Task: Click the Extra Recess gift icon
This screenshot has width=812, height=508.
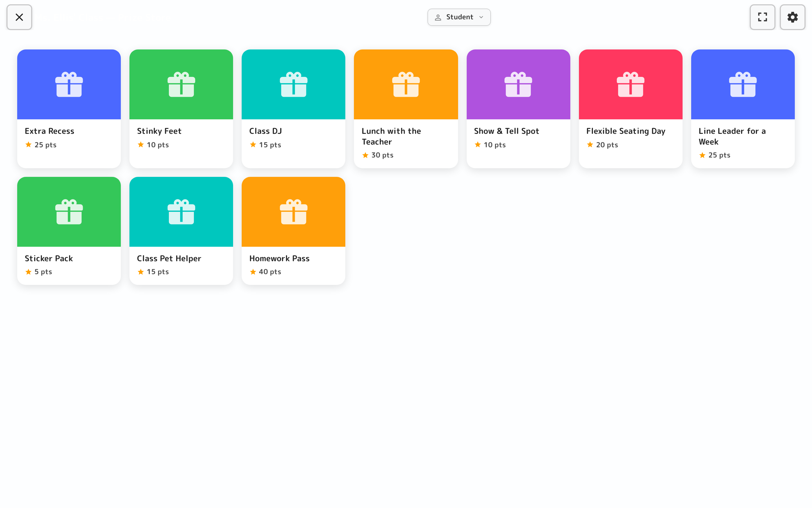Action: click(69, 84)
